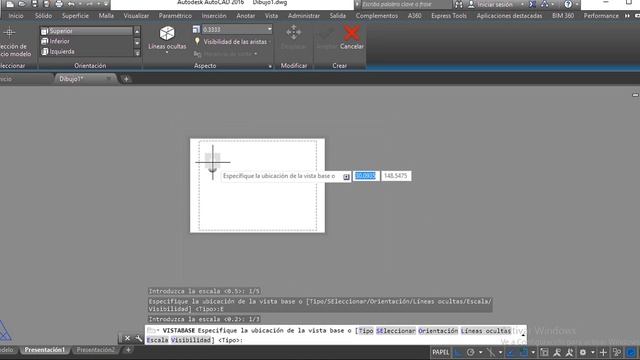Toggle object snap square icon in status bar
Viewport: 640px width, 360px height.
524,352
